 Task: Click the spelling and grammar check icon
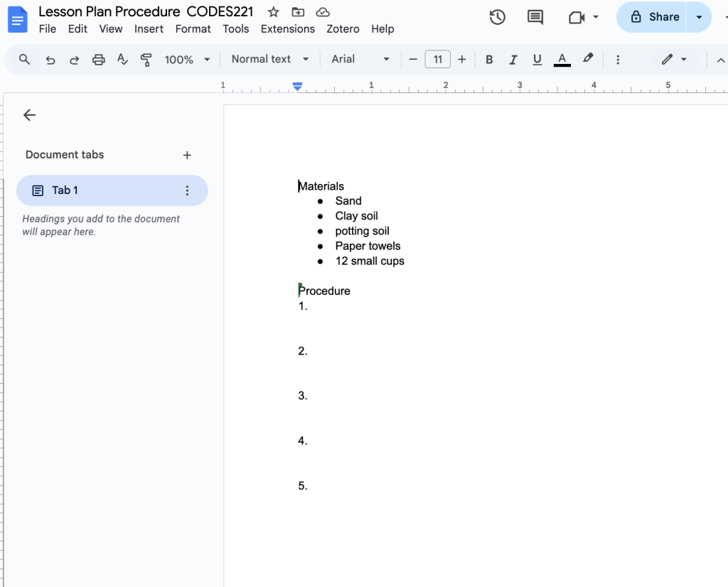click(x=122, y=60)
